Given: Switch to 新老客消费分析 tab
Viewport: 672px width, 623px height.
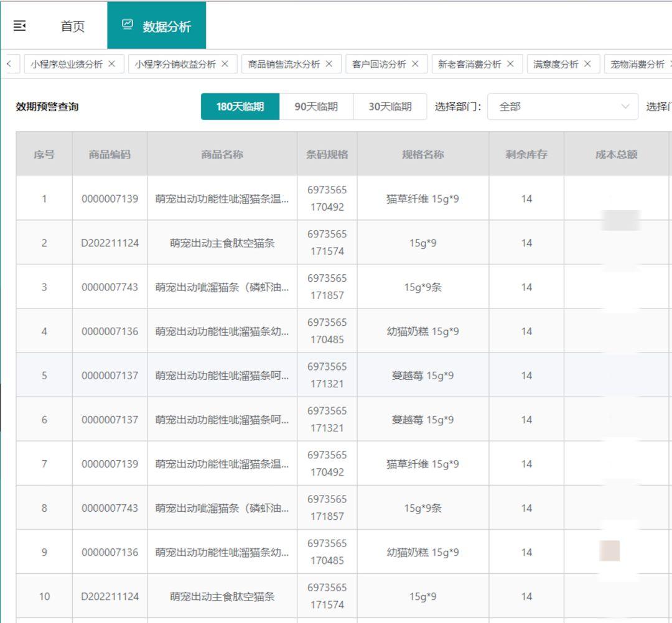Looking at the screenshot, I should (x=469, y=64).
